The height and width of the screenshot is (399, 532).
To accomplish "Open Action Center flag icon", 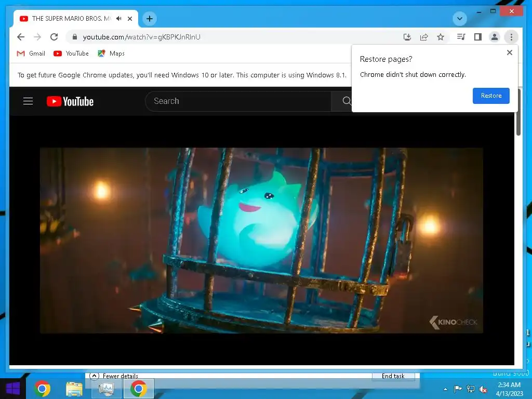I will pos(458,389).
